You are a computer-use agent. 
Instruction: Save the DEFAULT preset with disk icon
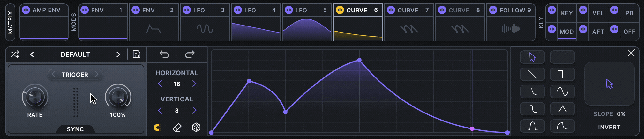coord(137,54)
